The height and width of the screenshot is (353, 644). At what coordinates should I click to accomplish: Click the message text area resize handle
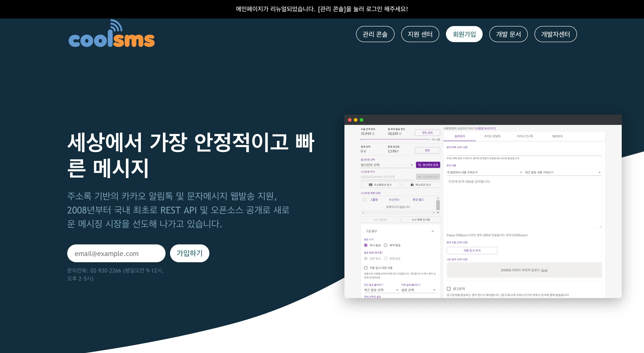[x=600, y=227]
